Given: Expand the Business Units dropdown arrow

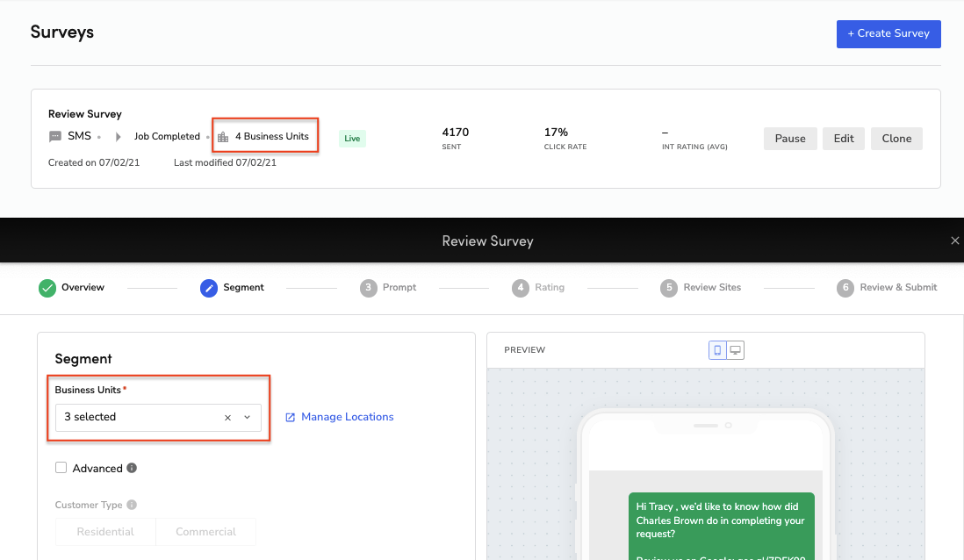Looking at the screenshot, I should [x=248, y=418].
